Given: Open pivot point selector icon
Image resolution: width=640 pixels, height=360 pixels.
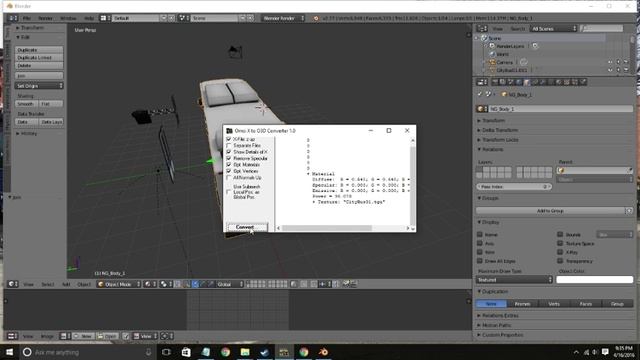Looking at the screenshot, I should 165,284.
